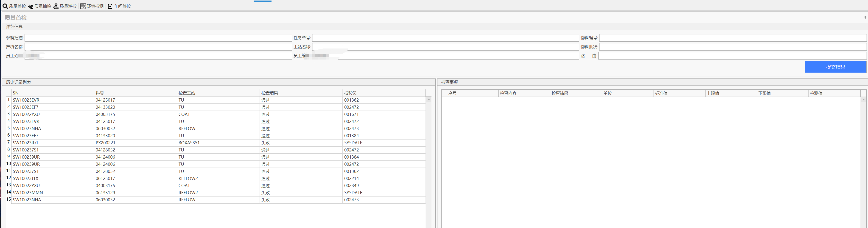Select SN cell SW10023R7L

coord(53,143)
